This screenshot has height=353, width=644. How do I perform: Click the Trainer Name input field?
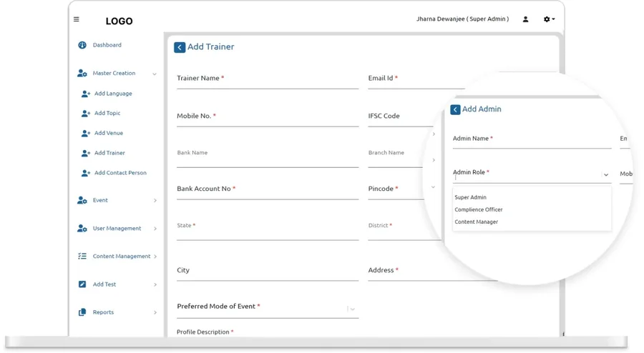coord(268,80)
